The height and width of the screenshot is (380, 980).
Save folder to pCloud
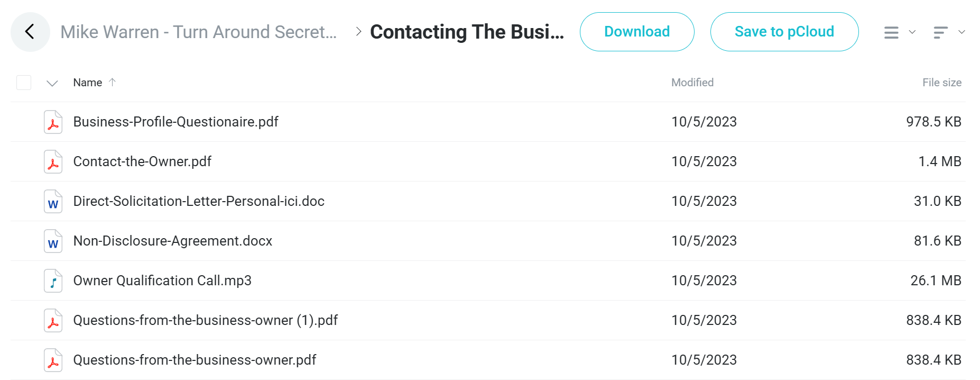784,32
